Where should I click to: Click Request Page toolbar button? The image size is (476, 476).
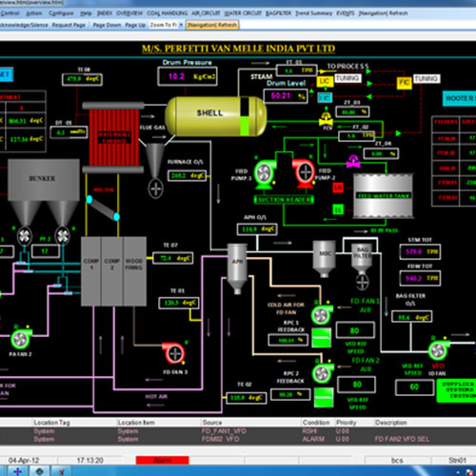click(69, 25)
